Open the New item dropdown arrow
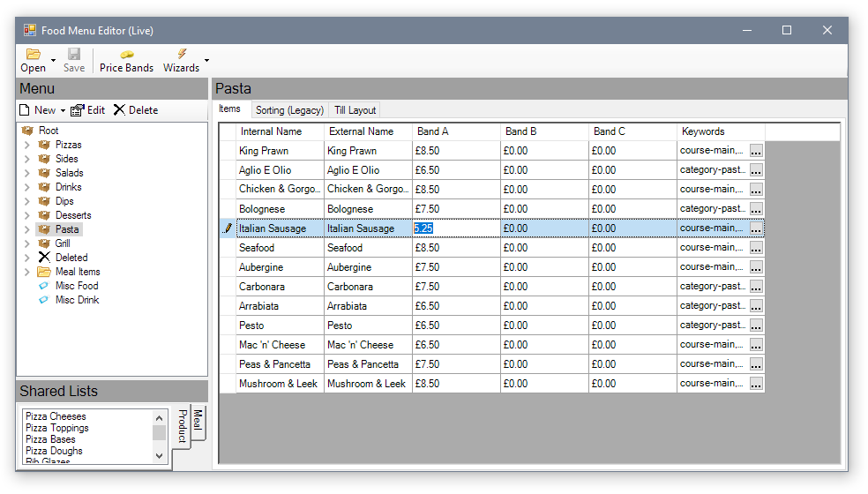This screenshot has height=494, width=868. [63, 111]
